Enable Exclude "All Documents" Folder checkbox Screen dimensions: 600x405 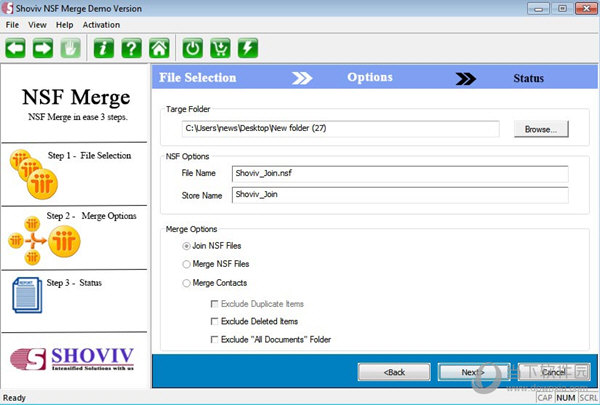pos(214,340)
